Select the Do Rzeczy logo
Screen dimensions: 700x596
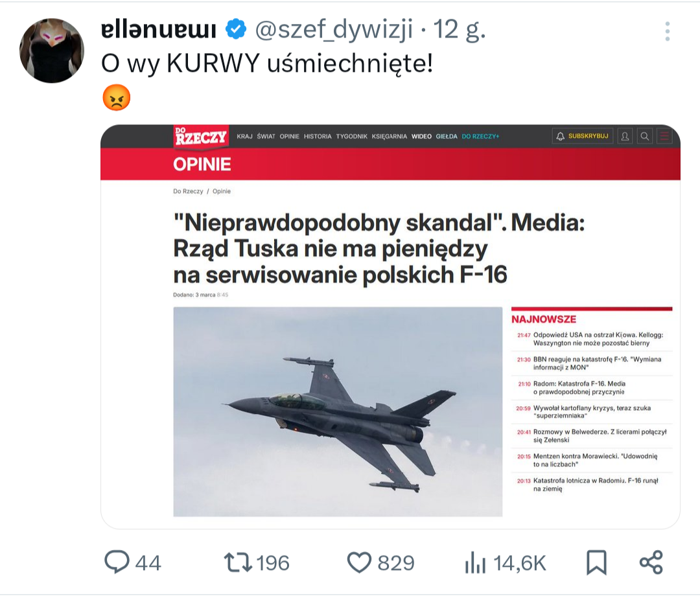(202, 136)
